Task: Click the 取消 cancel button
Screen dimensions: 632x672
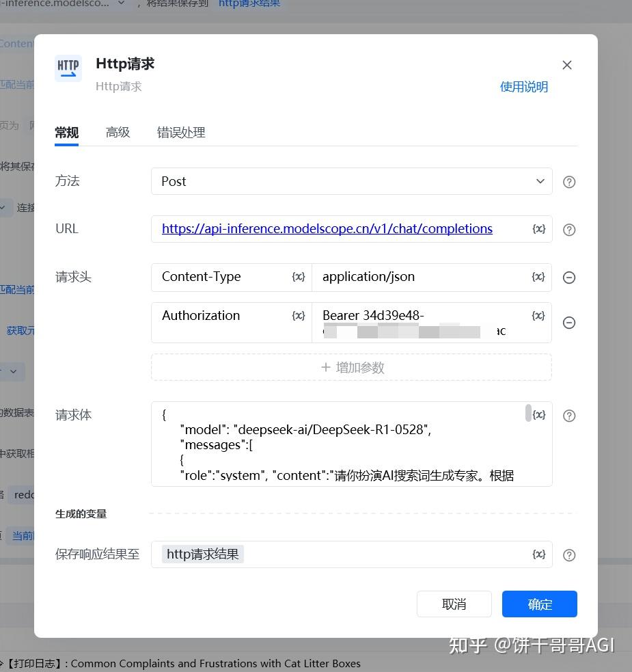Action: (x=454, y=604)
